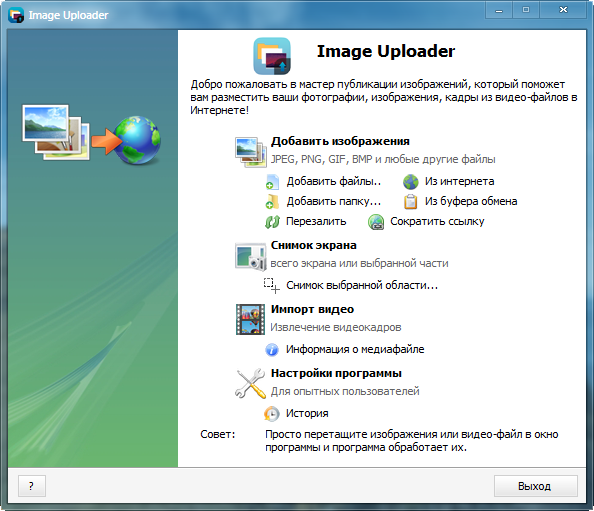
Task: Click the text JPEG, PNG, GIF, BMP и любые другие файлы
Action: (383, 159)
